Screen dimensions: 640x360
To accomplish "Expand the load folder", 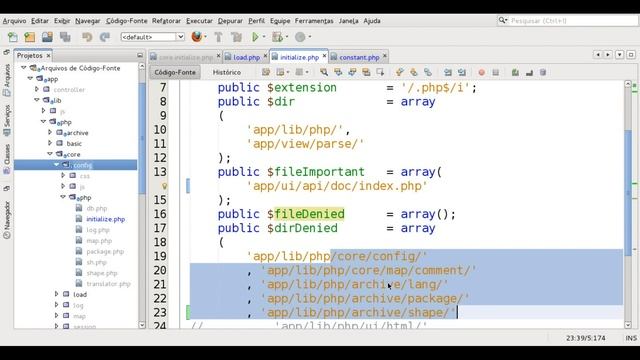I will click(x=56, y=294).
